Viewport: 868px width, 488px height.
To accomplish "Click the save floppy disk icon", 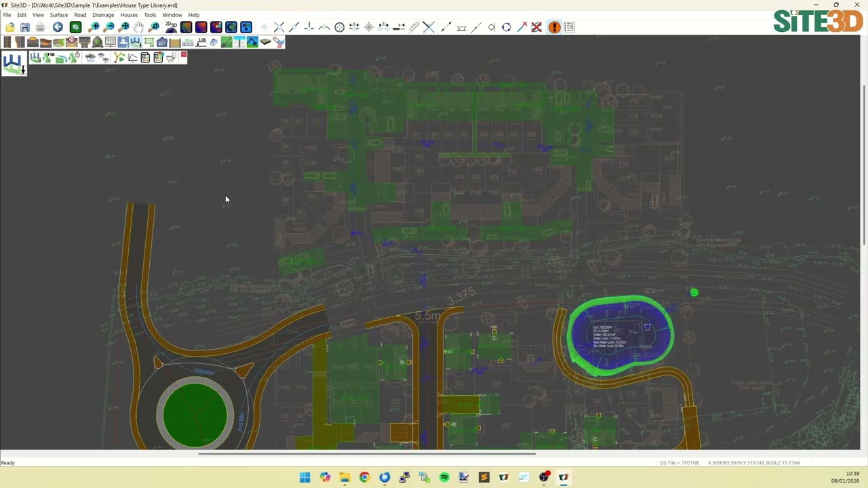I will pyautogui.click(x=25, y=27).
